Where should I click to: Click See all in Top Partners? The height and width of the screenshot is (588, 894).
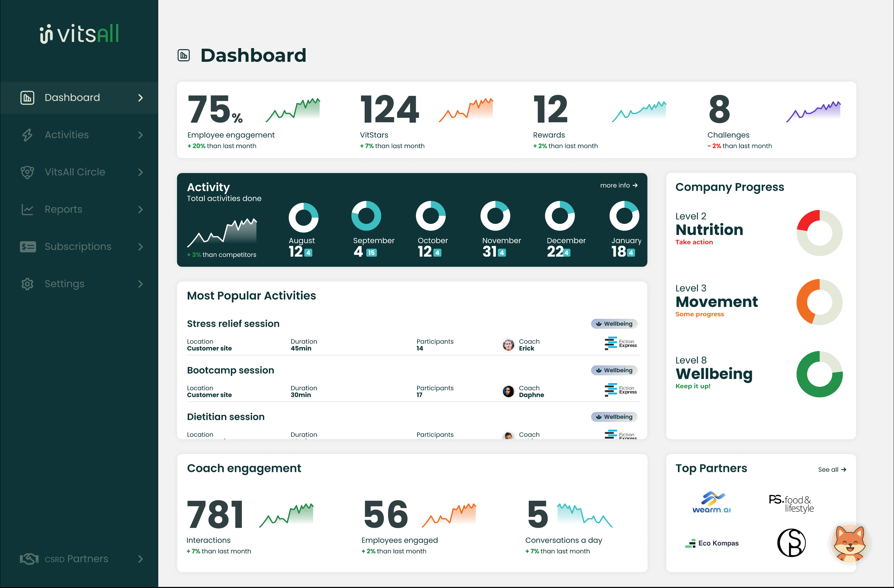[832, 469]
